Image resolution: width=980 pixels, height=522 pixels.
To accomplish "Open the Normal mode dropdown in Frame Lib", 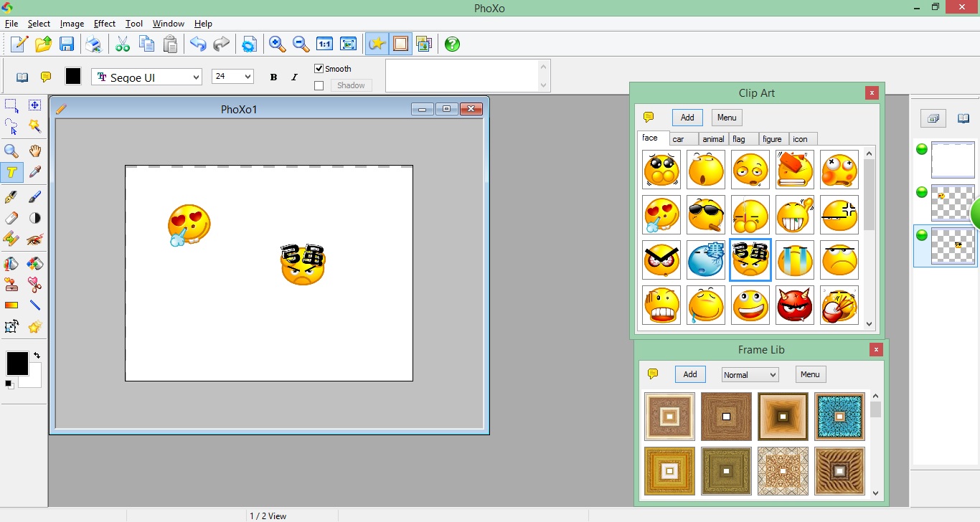I will (x=750, y=374).
